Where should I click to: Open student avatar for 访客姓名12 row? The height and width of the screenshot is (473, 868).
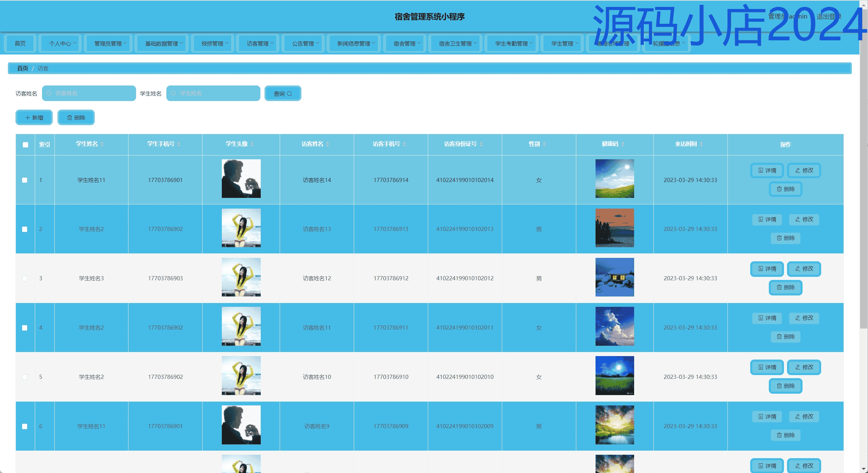pyautogui.click(x=241, y=277)
